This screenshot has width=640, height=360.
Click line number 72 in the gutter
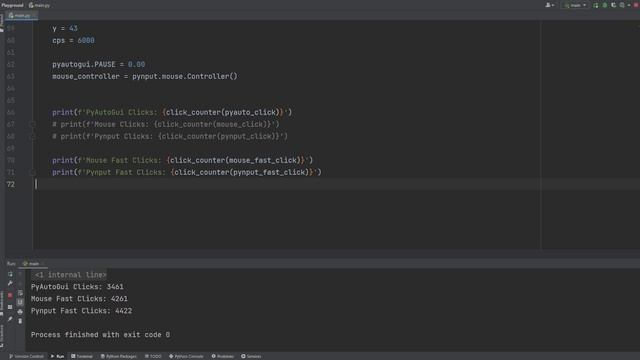(x=11, y=184)
